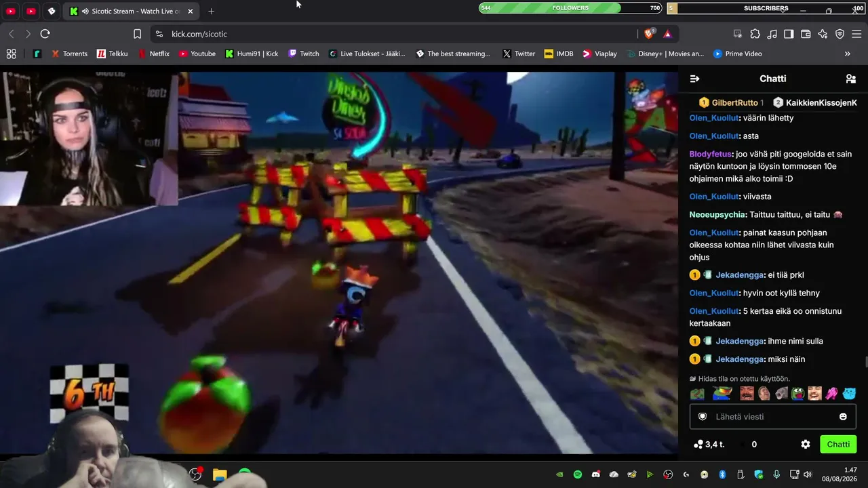
Task: Collapse the chat panel with the arrow icon
Action: point(694,79)
